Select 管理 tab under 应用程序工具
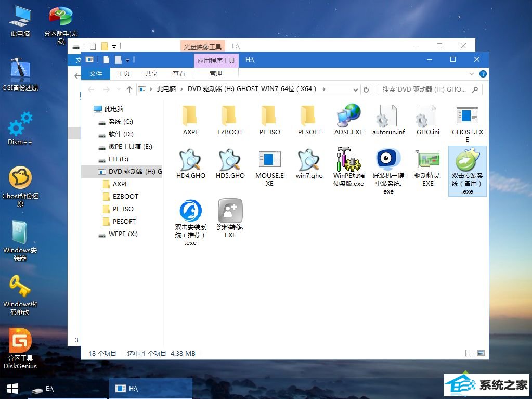The image size is (532, 399). point(216,74)
